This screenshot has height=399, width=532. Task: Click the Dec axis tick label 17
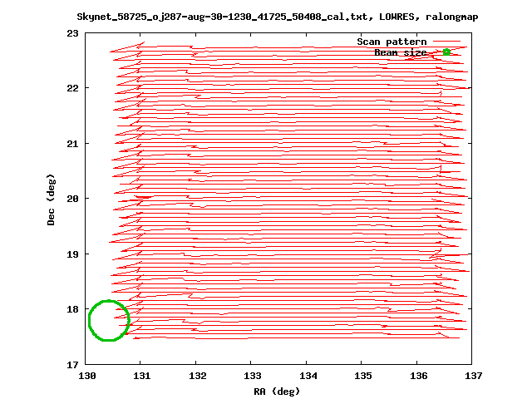coord(72,365)
